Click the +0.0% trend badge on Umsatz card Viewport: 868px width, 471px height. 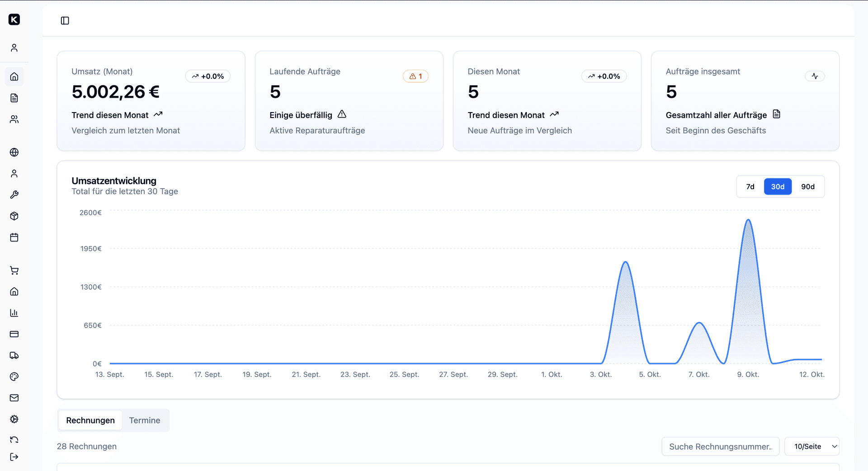[x=208, y=76]
